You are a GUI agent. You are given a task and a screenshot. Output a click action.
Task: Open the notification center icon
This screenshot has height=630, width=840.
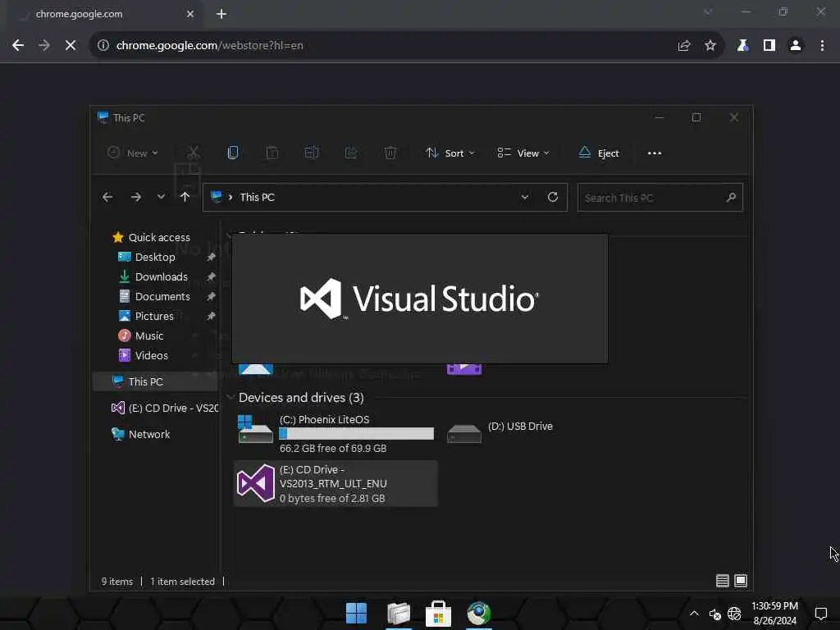(820, 614)
